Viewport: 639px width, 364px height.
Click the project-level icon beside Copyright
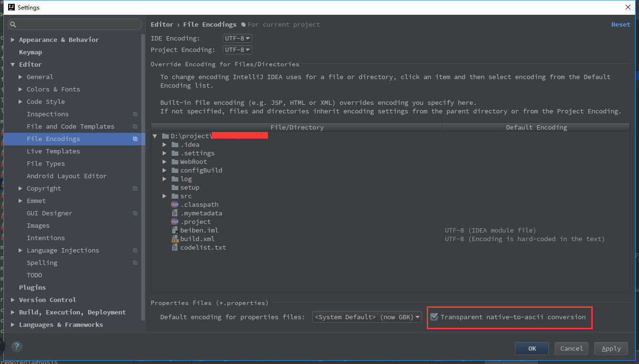coord(135,189)
